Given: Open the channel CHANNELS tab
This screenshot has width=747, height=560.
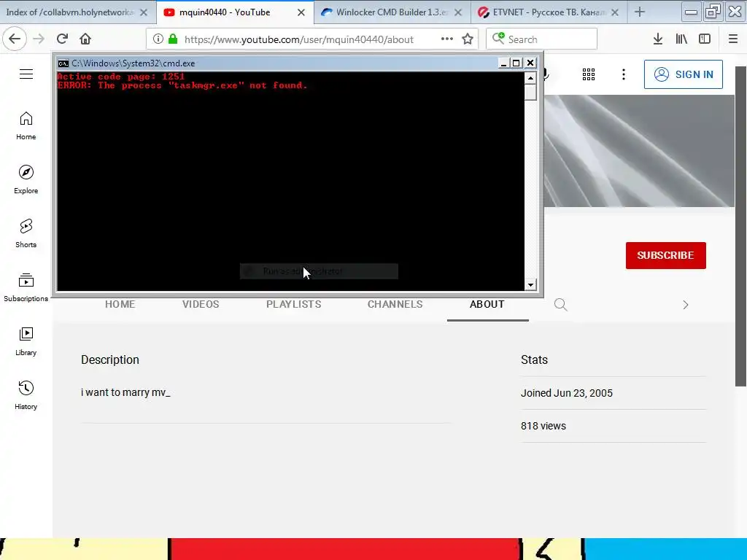Looking at the screenshot, I should [395, 304].
